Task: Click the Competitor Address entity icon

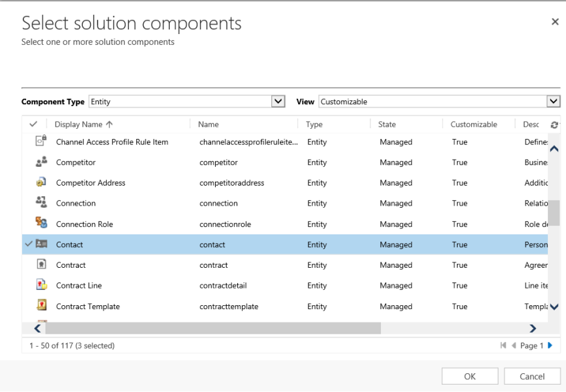Action: 41,182
